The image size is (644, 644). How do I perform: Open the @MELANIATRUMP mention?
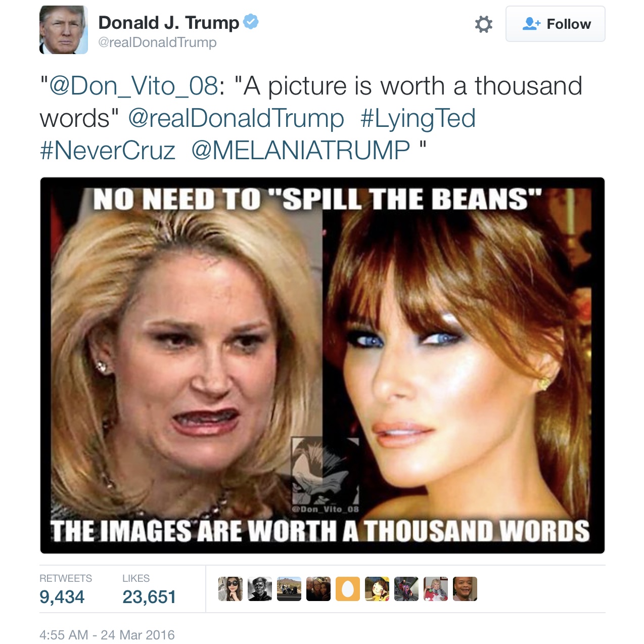[301, 150]
